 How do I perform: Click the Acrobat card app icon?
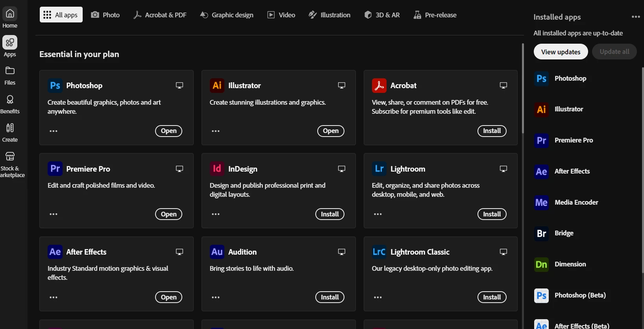[379, 85]
